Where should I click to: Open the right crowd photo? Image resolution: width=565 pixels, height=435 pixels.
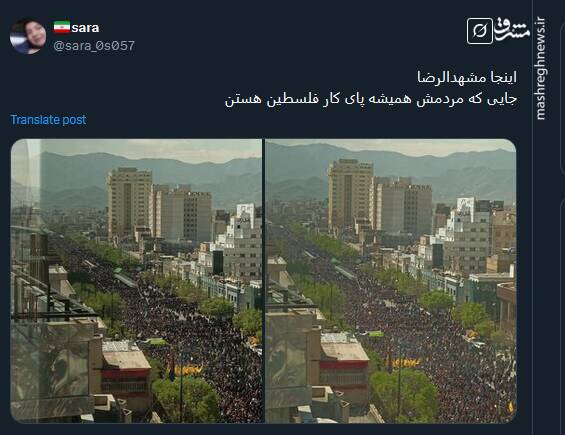click(x=391, y=281)
